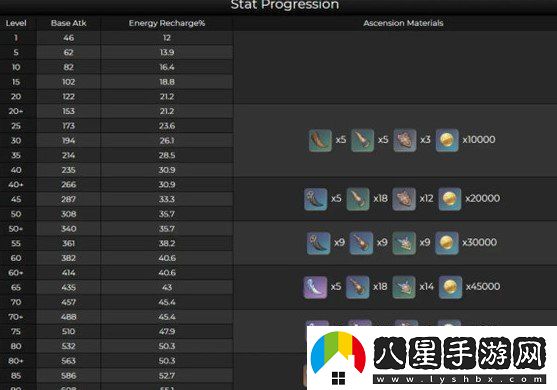
Task: Select the Energy Recharge value 33.3
Action: [167, 200]
